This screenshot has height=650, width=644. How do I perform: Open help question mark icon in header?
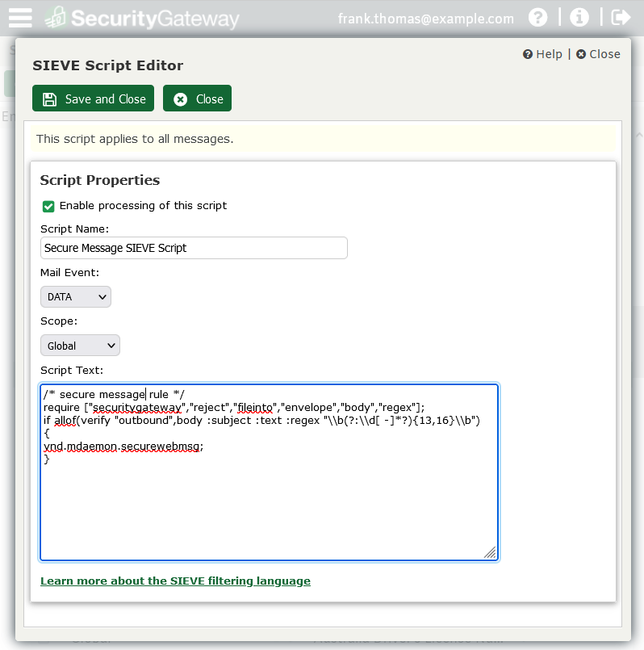click(x=538, y=18)
